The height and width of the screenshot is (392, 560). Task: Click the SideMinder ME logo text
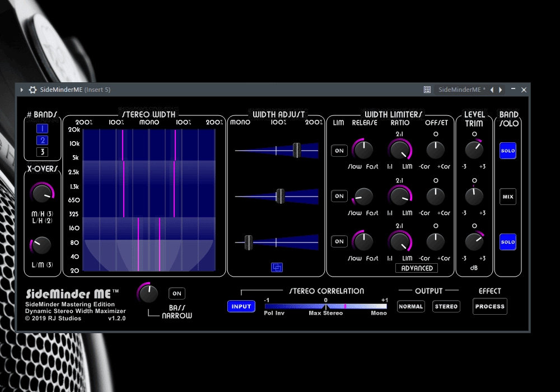[x=72, y=294]
